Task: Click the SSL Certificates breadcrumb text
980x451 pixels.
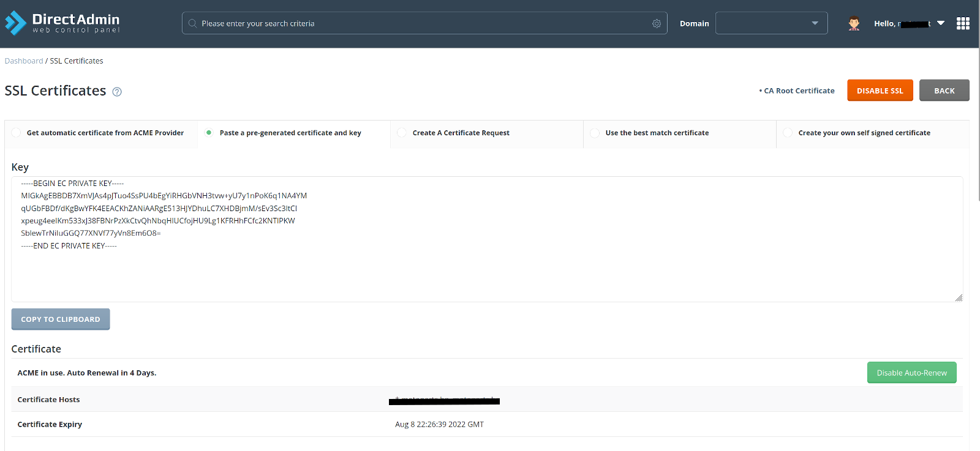Action: 77,61
